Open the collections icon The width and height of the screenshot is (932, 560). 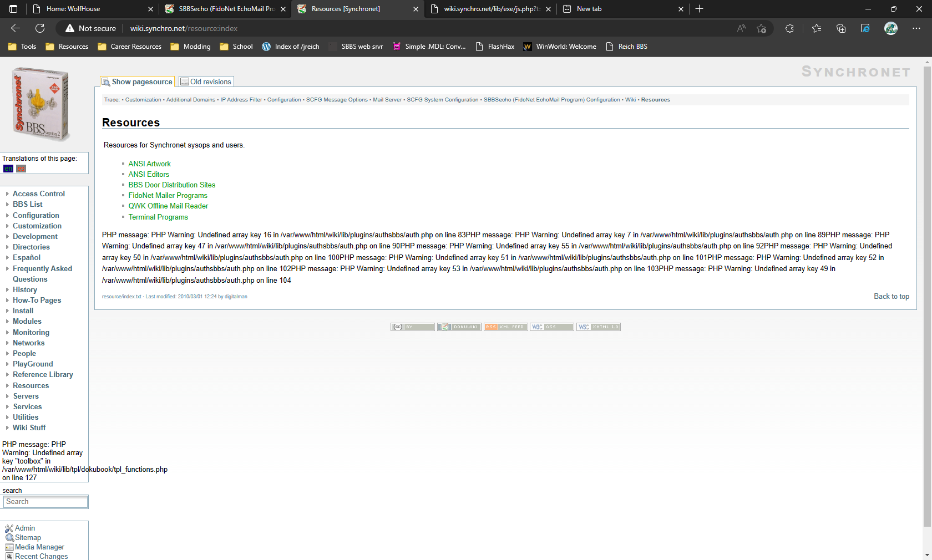click(841, 28)
